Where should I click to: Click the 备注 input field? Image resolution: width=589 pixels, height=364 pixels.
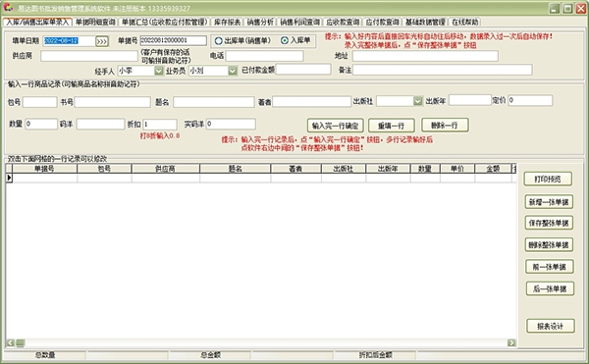point(443,70)
